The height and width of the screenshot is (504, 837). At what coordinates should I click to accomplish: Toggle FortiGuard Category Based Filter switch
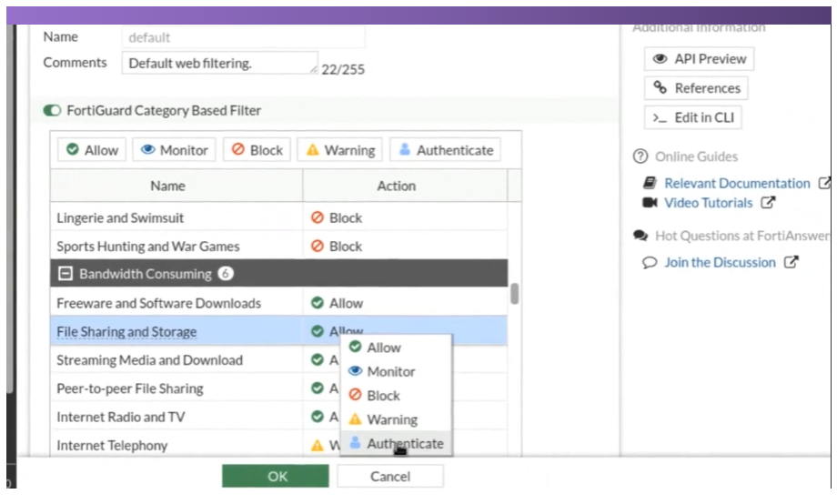52,110
